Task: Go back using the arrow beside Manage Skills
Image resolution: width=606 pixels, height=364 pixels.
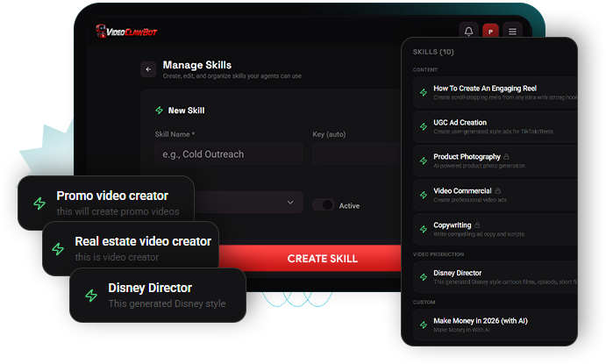Action: click(148, 69)
